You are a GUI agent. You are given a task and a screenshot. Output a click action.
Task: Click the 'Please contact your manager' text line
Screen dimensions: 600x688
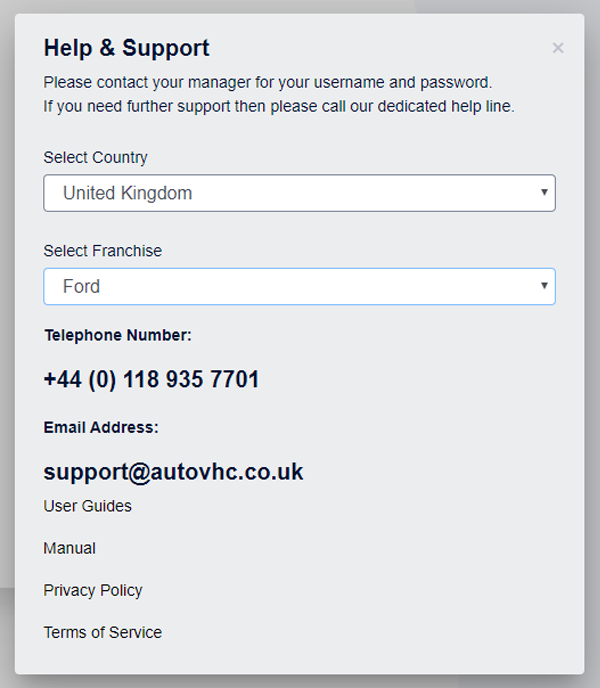click(x=268, y=82)
